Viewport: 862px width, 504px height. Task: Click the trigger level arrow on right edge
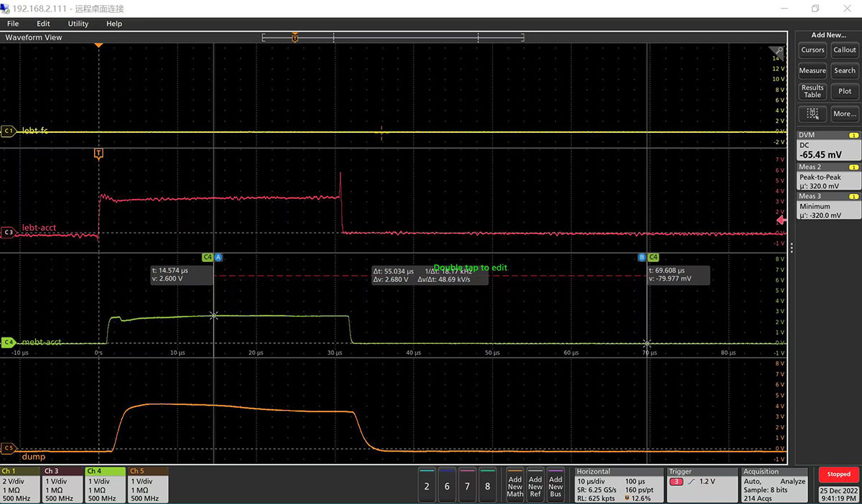tap(782, 220)
